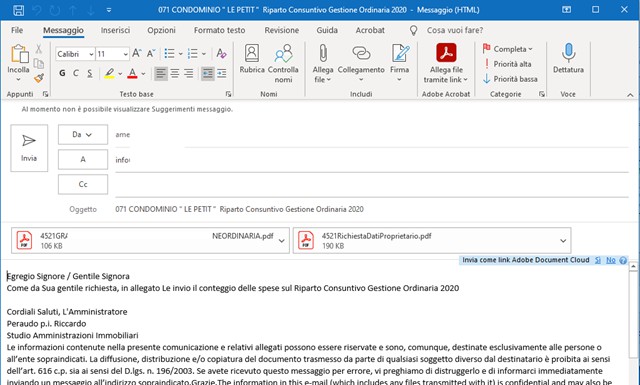This screenshot has height=385, width=640.
Task: Toggle align left paragraph
Action: [161, 73]
